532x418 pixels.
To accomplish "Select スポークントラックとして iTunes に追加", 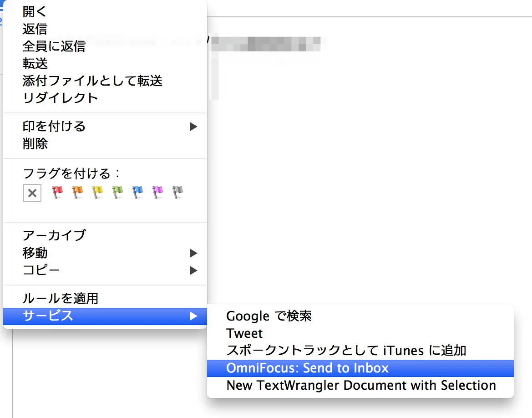I will [x=360, y=351].
